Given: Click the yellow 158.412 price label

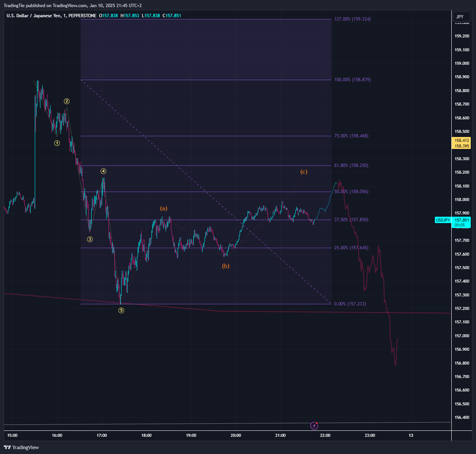Looking at the screenshot, I should [x=462, y=141].
